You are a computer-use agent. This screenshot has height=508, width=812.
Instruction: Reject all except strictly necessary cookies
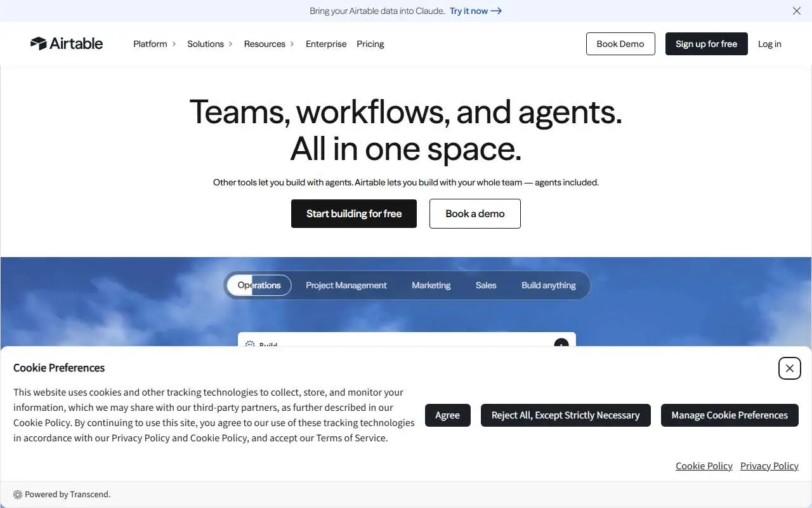pyautogui.click(x=566, y=415)
